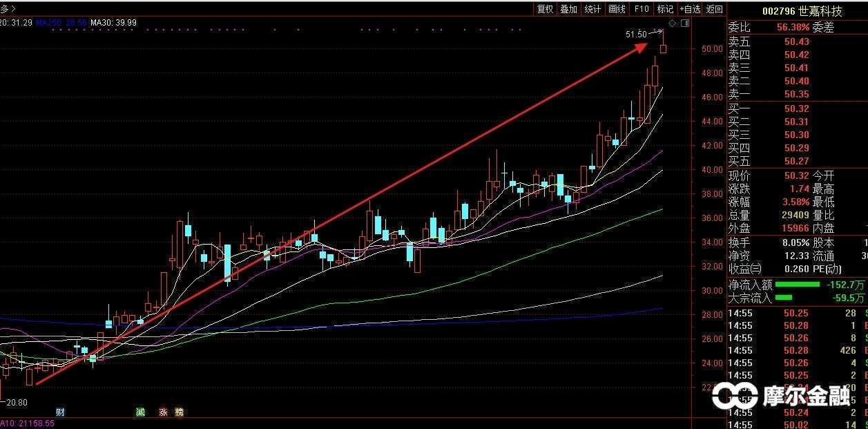
Task: Expand the 多> more indicators arrow
Action: [x=9, y=9]
